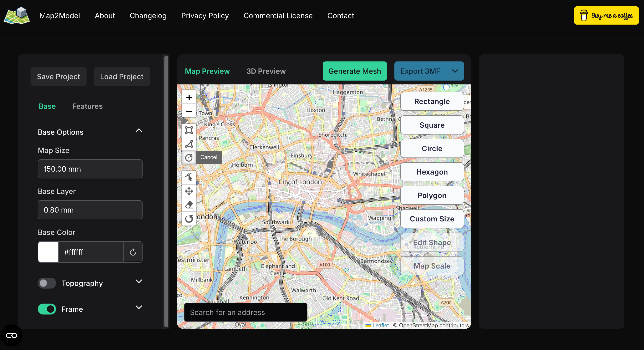Open the round widget in bottom-left corner
Image resolution: width=644 pixels, height=350 pixels.
click(11, 335)
